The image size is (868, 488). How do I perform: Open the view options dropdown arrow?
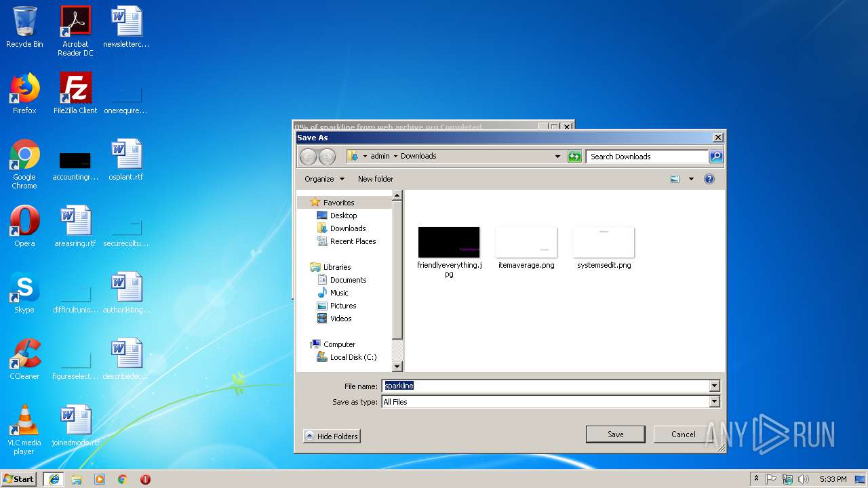click(691, 179)
